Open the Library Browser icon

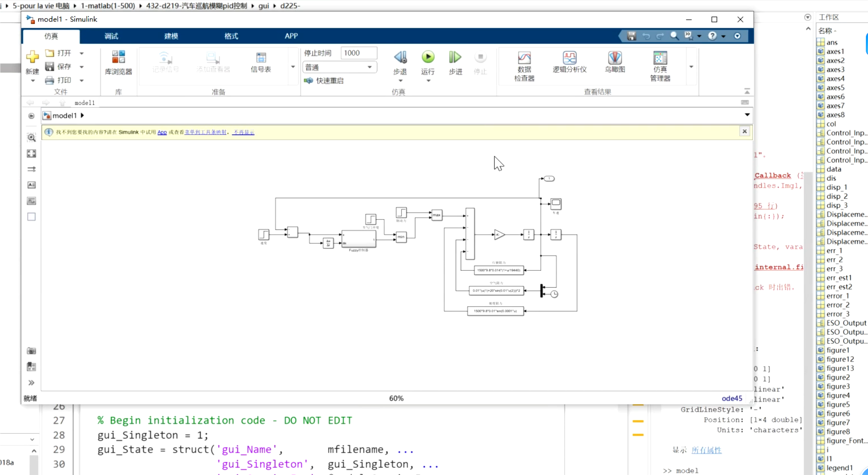(x=118, y=58)
